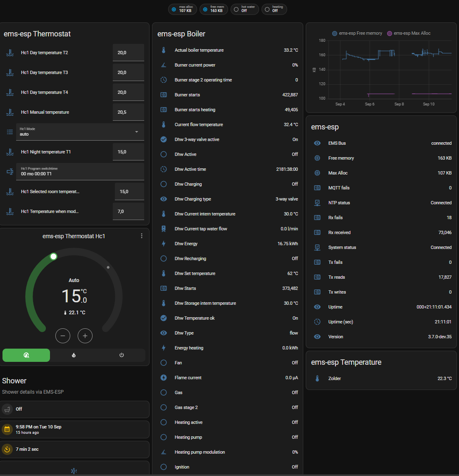Viewport: 459px width, 476px height.
Task: Click the Free memory chip icon
Action: coord(317,158)
